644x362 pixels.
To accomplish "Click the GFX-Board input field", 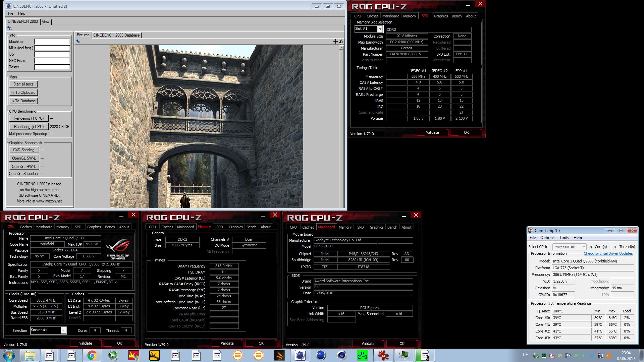I will (x=52, y=61).
